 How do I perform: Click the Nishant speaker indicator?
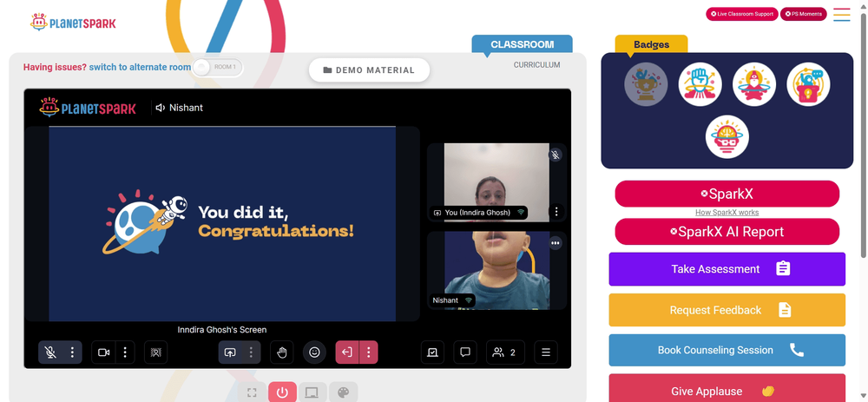click(180, 108)
